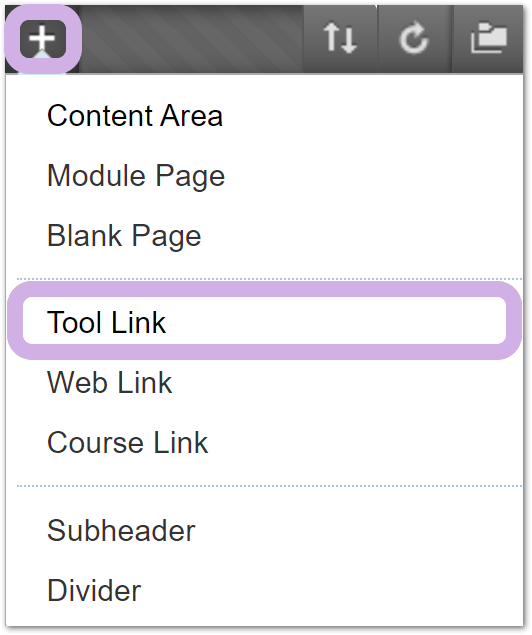Click the refresh circular arrow icon
Screen dimensions: 532x635
point(414,38)
